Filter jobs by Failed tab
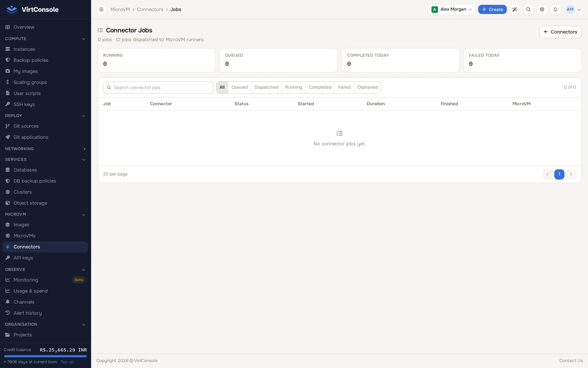The width and height of the screenshot is (588, 368). coord(344,87)
